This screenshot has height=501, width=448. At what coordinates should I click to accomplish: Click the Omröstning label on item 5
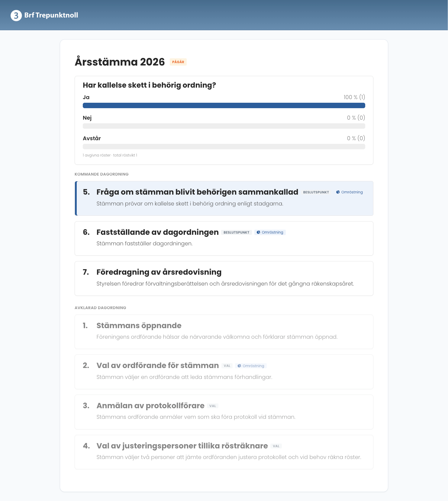click(x=352, y=192)
